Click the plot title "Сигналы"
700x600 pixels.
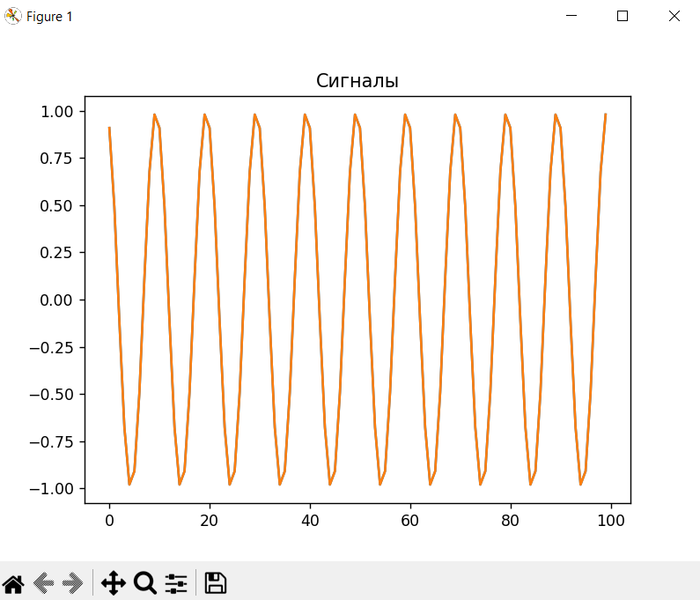(357, 82)
